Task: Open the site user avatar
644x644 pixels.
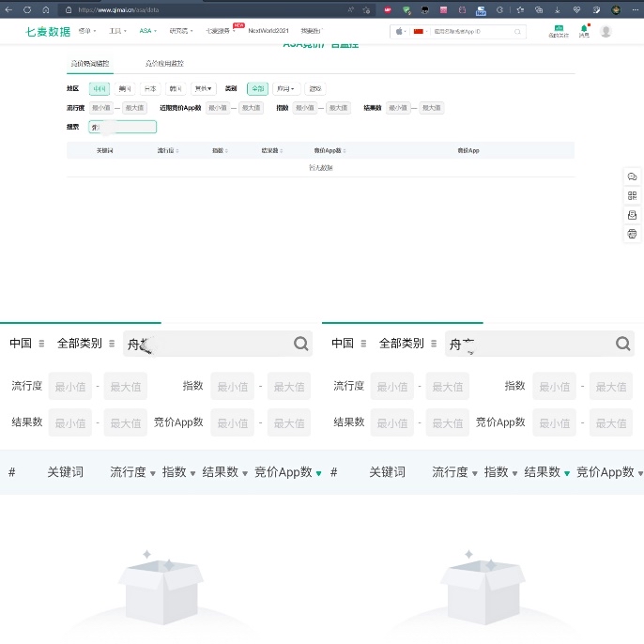Action: pyautogui.click(x=606, y=31)
